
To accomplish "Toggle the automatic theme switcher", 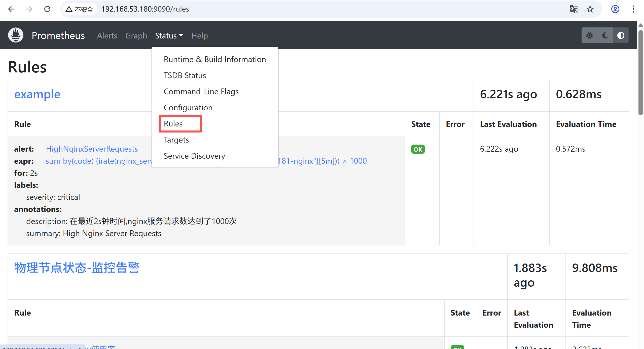I will click(x=621, y=35).
